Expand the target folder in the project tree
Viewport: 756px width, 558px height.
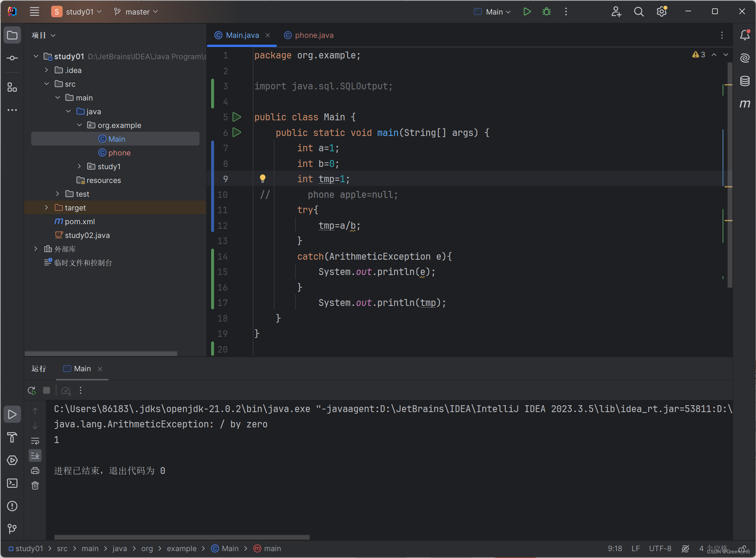[46, 207]
